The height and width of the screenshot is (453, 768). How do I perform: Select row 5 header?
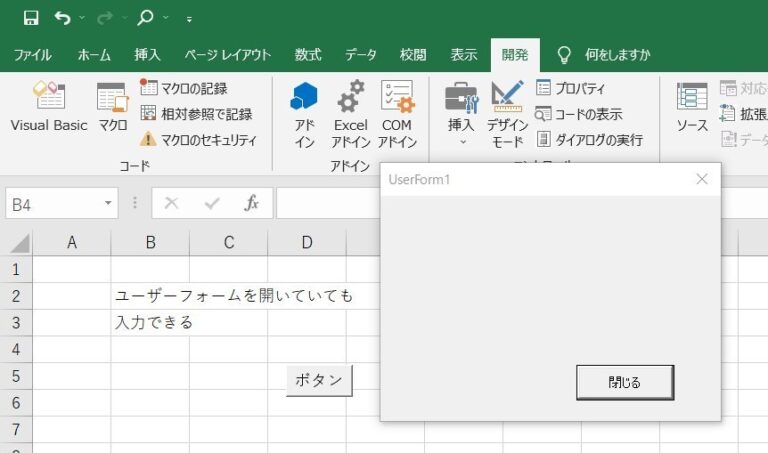coord(16,376)
